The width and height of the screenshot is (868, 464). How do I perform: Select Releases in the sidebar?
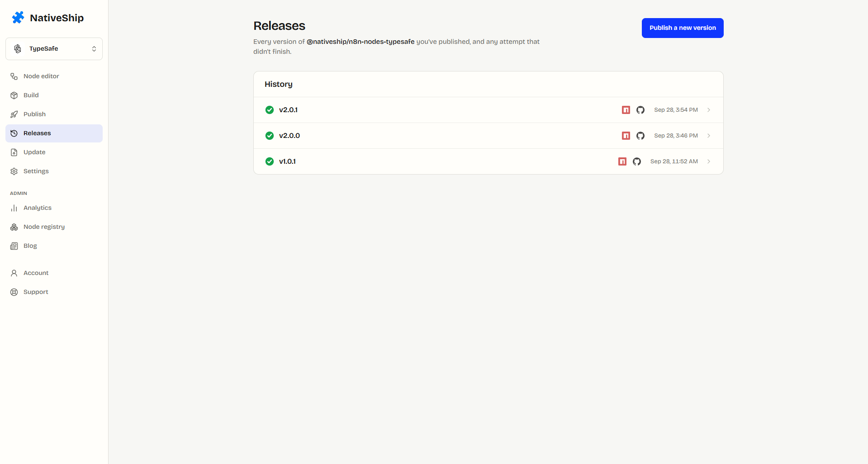[54, 133]
